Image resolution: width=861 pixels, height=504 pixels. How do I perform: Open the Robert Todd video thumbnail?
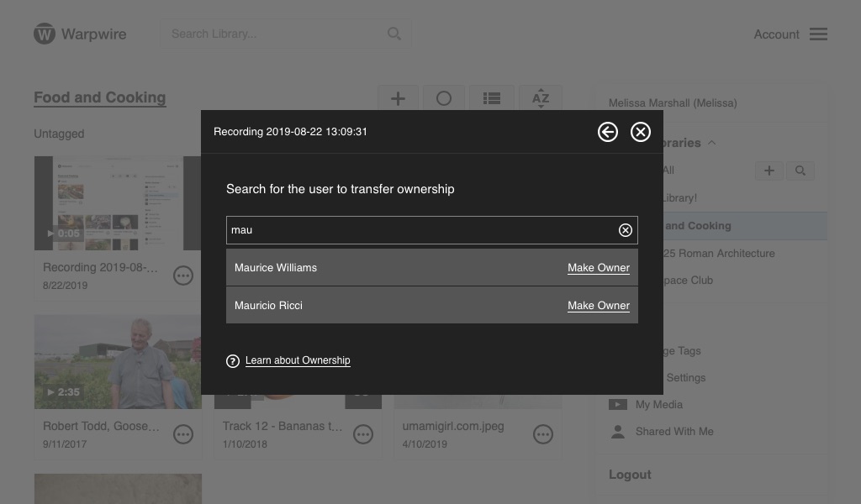(118, 362)
